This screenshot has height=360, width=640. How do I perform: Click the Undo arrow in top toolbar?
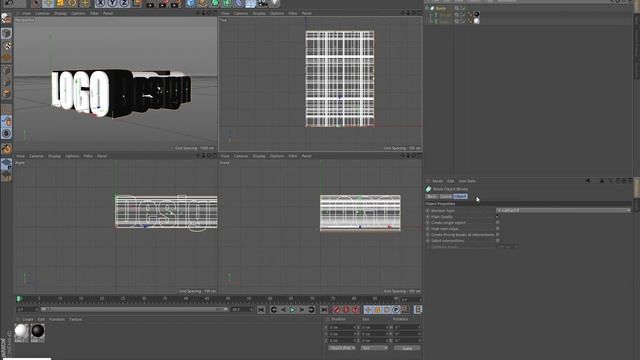click(8, 3)
